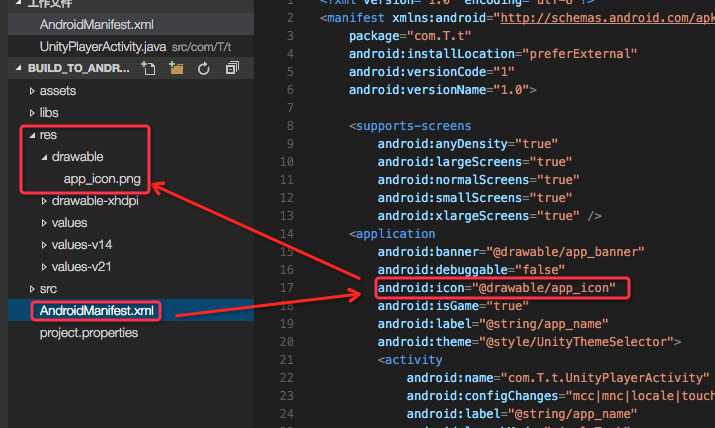This screenshot has width=715, height=428.
Task: Click the android:banner app_banner line
Action: pos(511,252)
